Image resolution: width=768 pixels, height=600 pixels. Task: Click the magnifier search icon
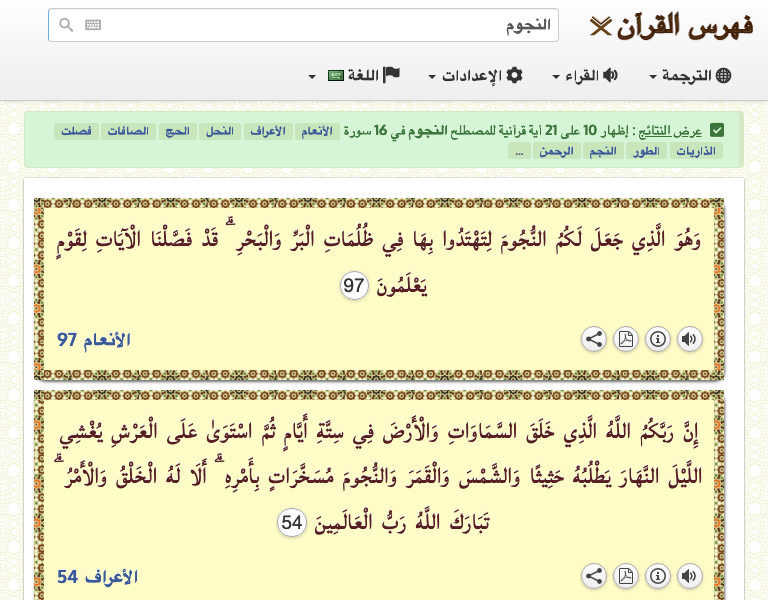[x=67, y=26]
